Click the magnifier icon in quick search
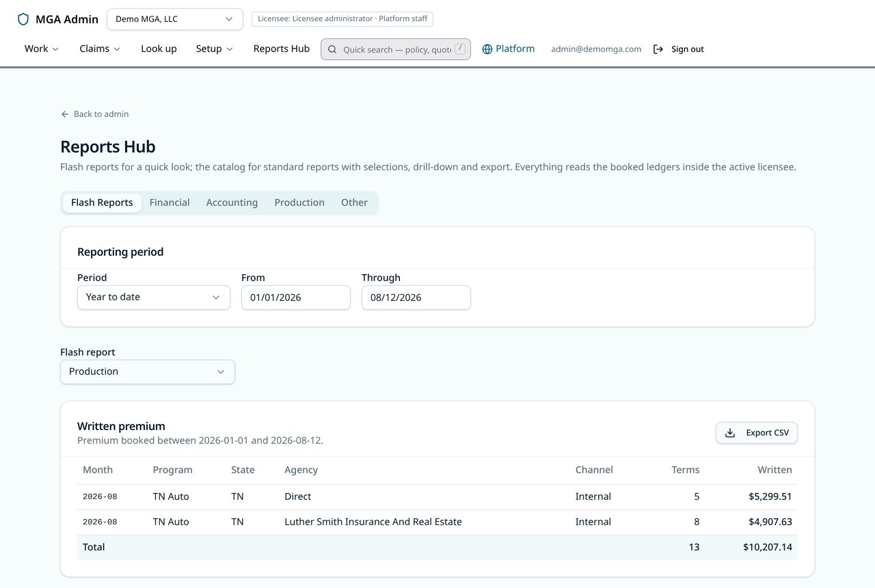This screenshot has height=588, width=875. (x=332, y=49)
